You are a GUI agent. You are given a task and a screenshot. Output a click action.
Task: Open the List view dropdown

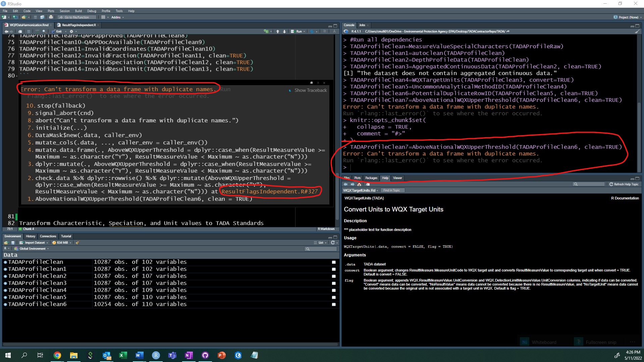click(x=320, y=243)
